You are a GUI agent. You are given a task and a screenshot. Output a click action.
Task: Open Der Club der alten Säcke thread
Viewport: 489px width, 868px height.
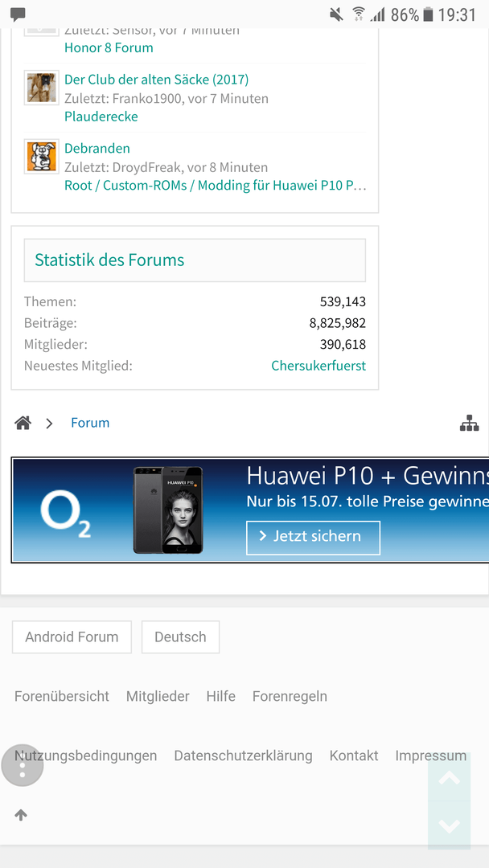(157, 80)
